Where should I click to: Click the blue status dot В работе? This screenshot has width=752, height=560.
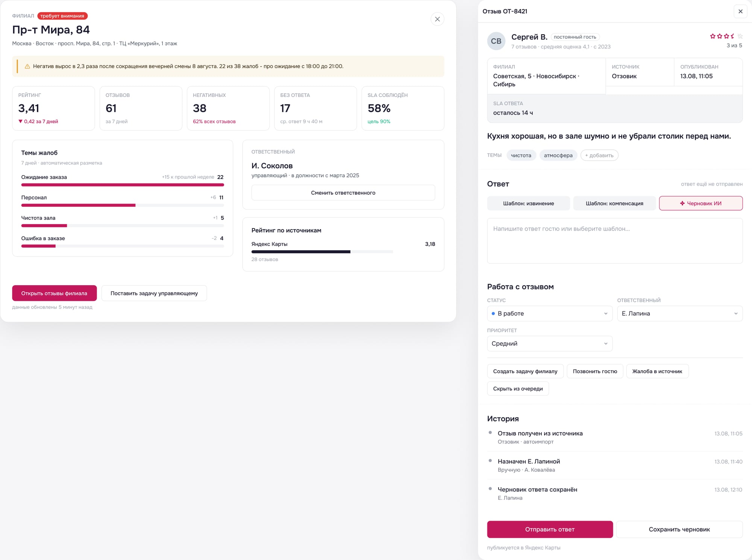tap(493, 313)
